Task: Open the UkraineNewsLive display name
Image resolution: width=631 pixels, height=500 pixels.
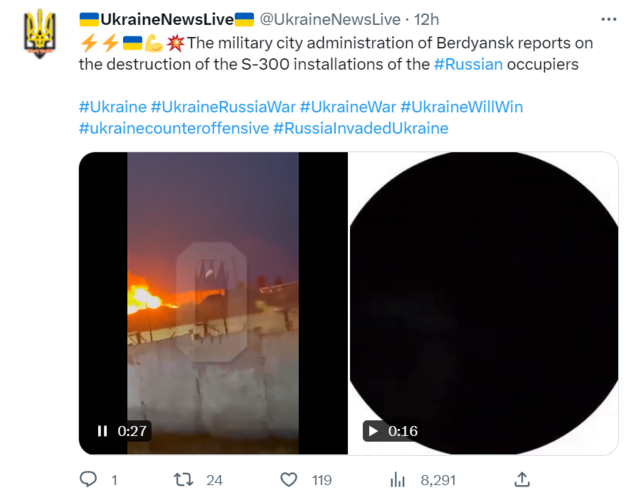Action: click(x=167, y=19)
